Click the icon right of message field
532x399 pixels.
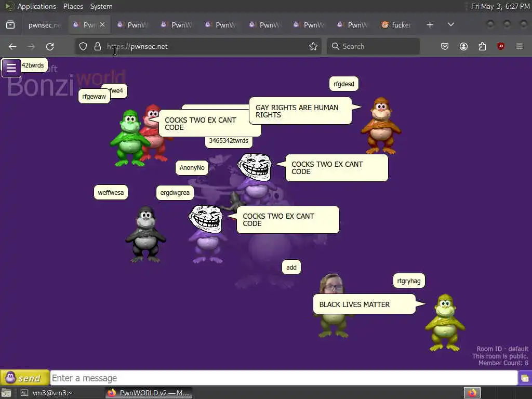pyautogui.click(x=525, y=378)
